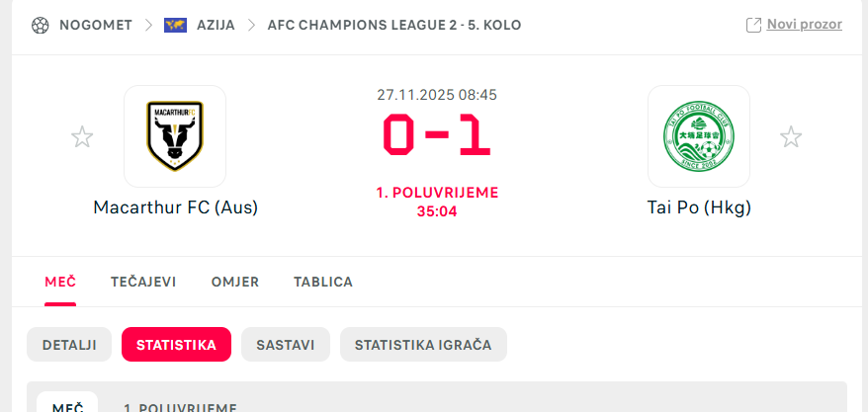The image size is (868, 412).
Task: Show Statistika igrača section
Action: tap(423, 345)
